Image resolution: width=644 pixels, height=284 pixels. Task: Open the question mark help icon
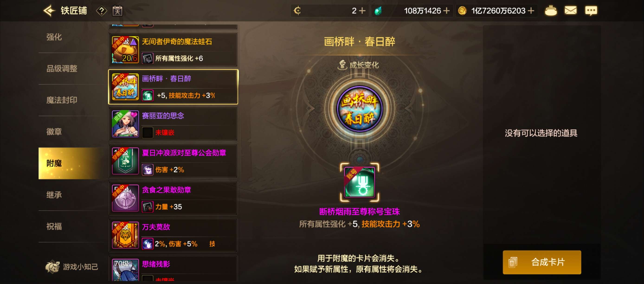[x=101, y=11]
